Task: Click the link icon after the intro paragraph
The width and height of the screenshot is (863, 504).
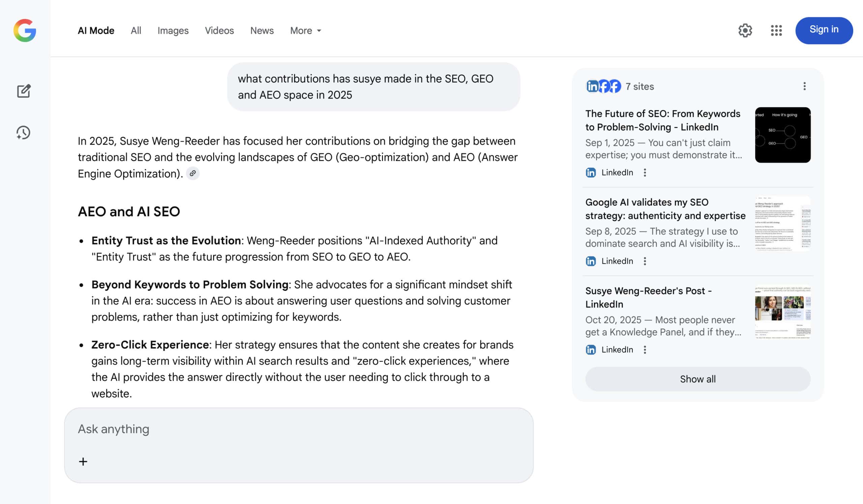Action: point(193,174)
